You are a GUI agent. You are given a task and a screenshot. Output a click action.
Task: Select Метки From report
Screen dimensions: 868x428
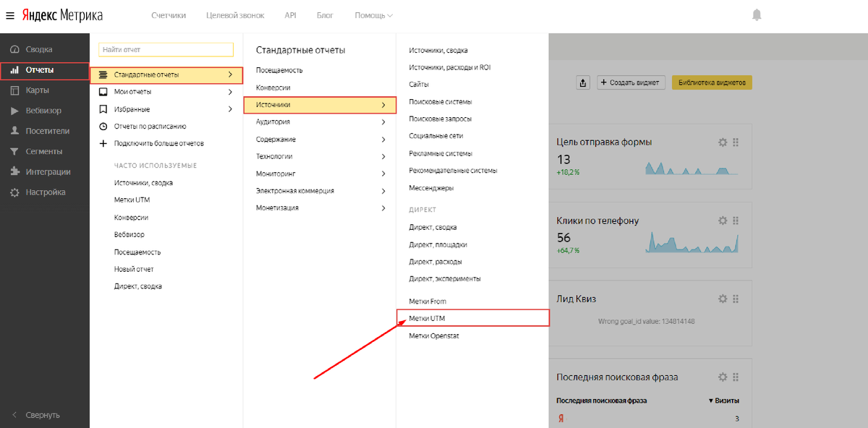(x=427, y=301)
